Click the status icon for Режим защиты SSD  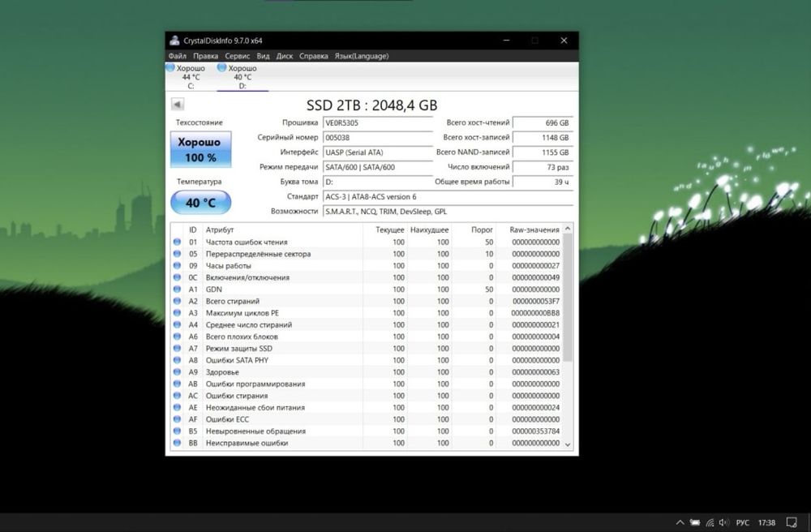(177, 349)
